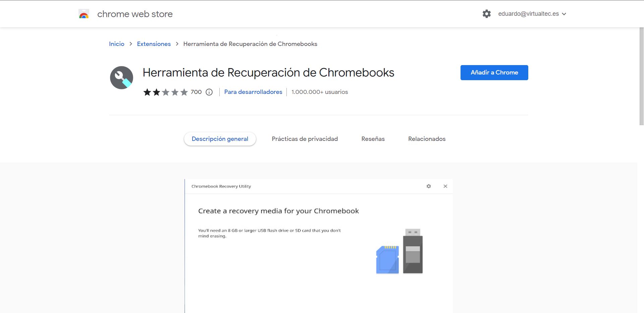
Task: Select the Descripción general tab
Action: coord(220,139)
